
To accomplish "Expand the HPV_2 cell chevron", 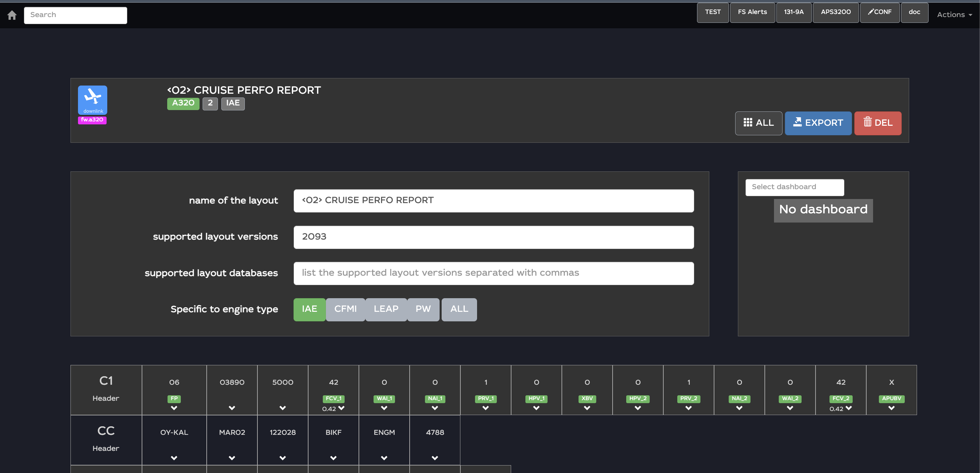I will coord(637,408).
